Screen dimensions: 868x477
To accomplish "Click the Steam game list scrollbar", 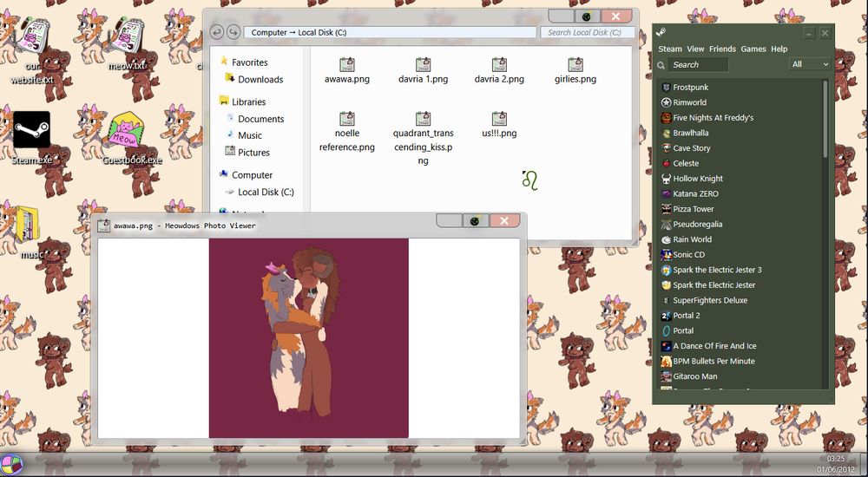I will 825,119.
